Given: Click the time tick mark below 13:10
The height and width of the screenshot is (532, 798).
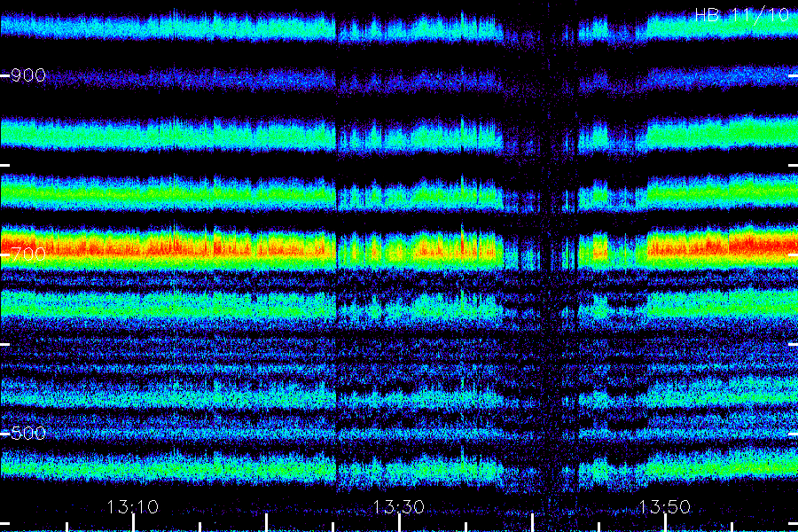Looking at the screenshot, I should 133,523.
